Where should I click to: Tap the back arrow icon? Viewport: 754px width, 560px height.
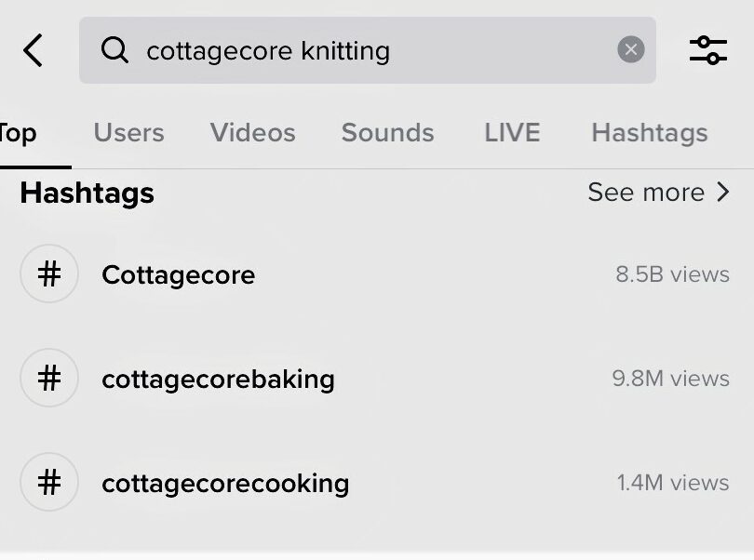click(34, 50)
